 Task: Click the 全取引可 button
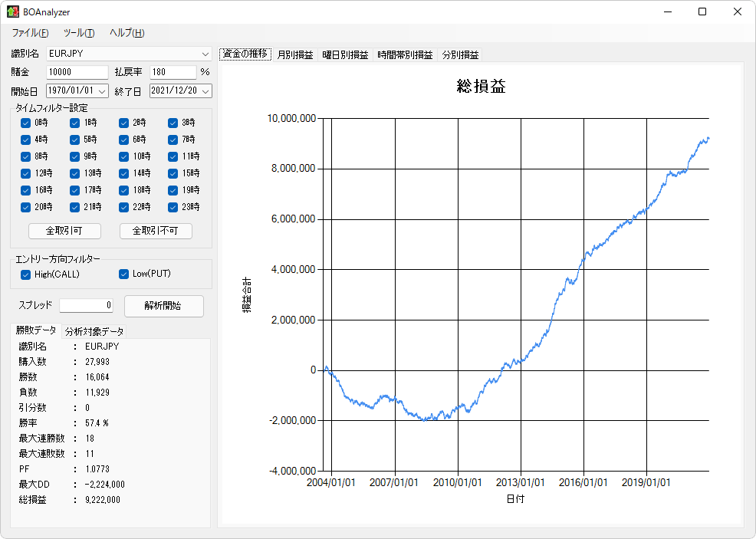[x=64, y=231]
